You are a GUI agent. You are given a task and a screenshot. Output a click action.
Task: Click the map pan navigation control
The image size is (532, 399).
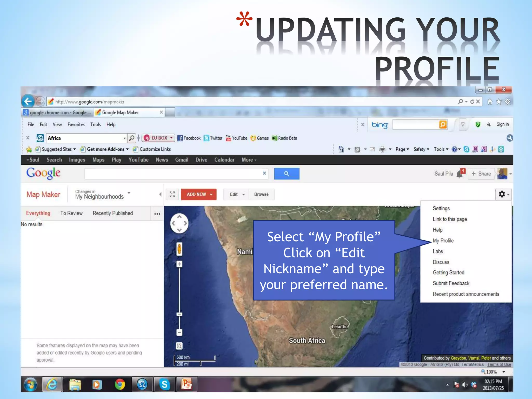pos(179,223)
